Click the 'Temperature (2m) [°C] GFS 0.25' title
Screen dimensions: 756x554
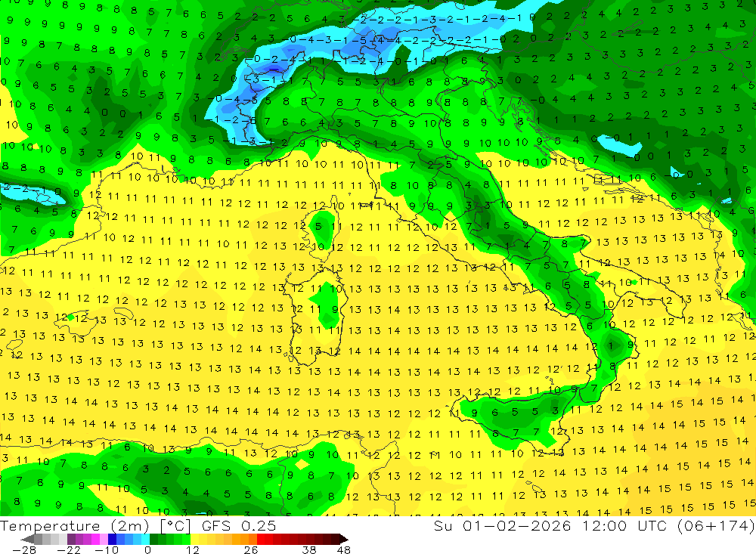(x=138, y=525)
